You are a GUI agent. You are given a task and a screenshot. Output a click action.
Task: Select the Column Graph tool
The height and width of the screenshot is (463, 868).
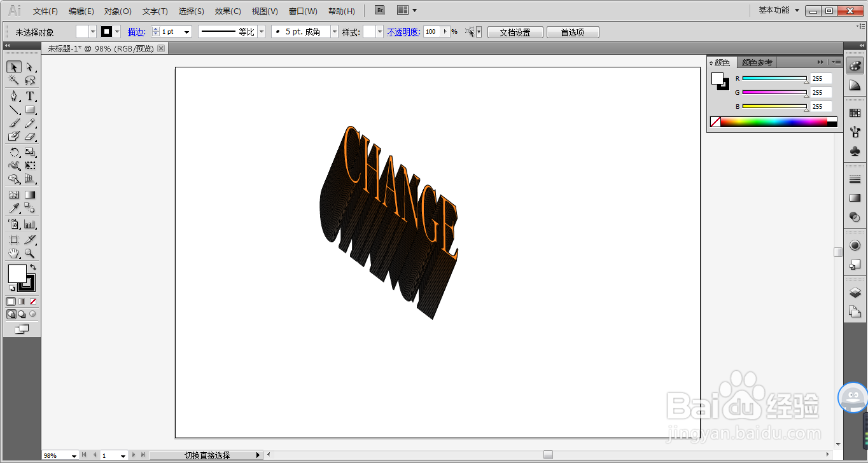coord(29,224)
